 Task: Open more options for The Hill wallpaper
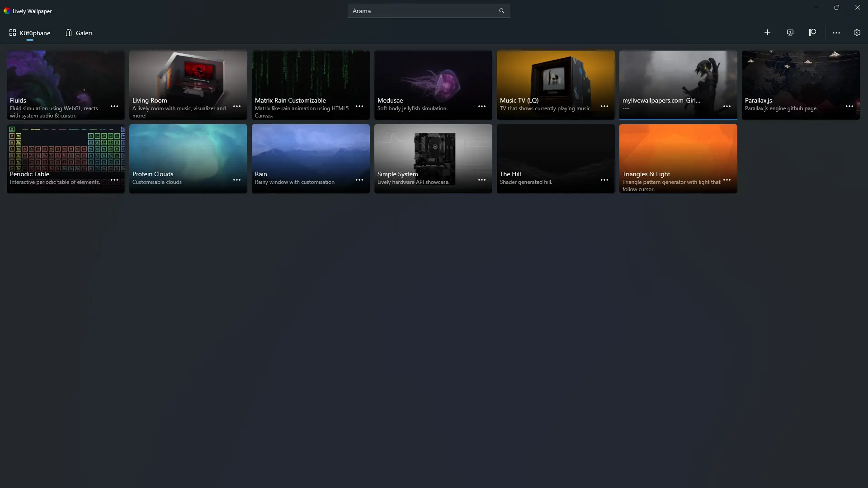tap(604, 180)
